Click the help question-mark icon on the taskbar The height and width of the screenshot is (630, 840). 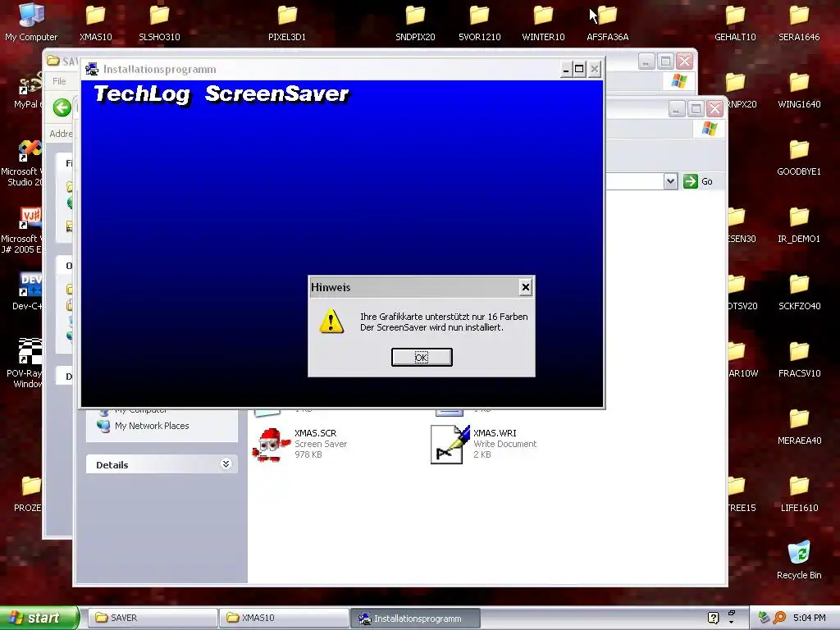point(713,618)
